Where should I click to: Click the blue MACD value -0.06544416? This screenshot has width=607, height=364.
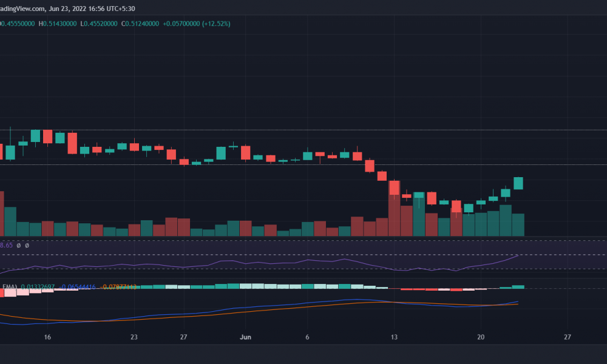click(x=77, y=287)
